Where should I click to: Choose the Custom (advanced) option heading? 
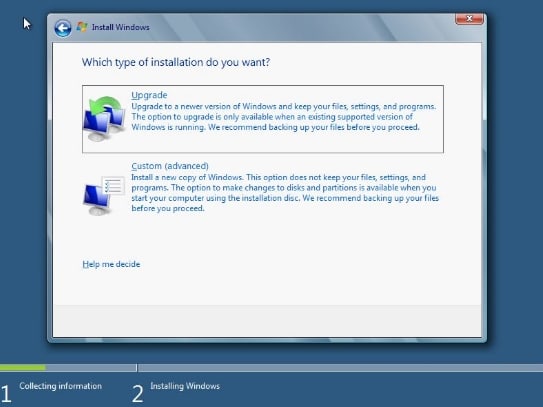tap(170, 166)
